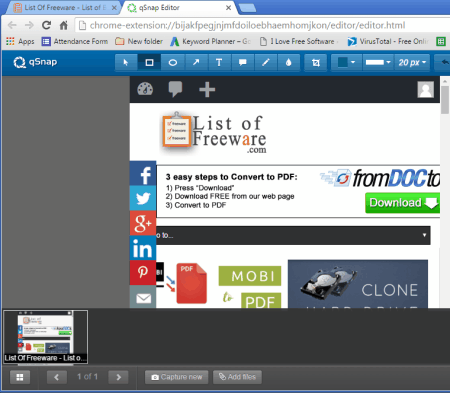Open the Apps bookmark

coord(20,41)
